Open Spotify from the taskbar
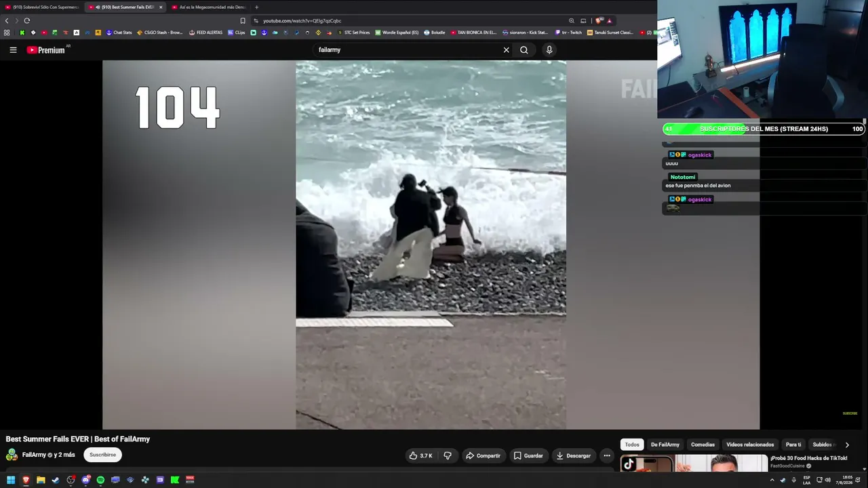Viewport: 868px width, 488px height. click(100, 480)
